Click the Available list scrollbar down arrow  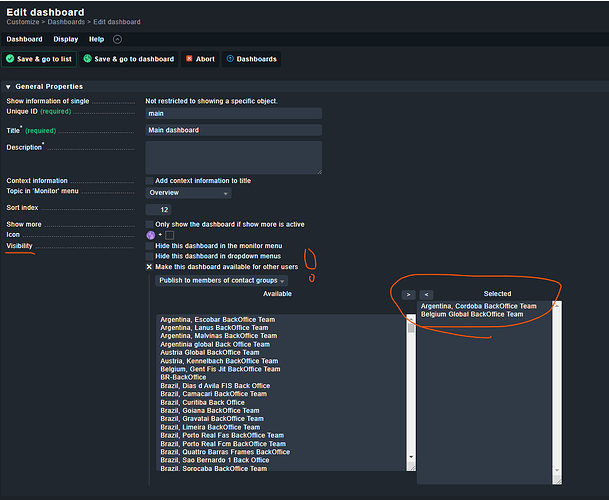tap(411, 457)
